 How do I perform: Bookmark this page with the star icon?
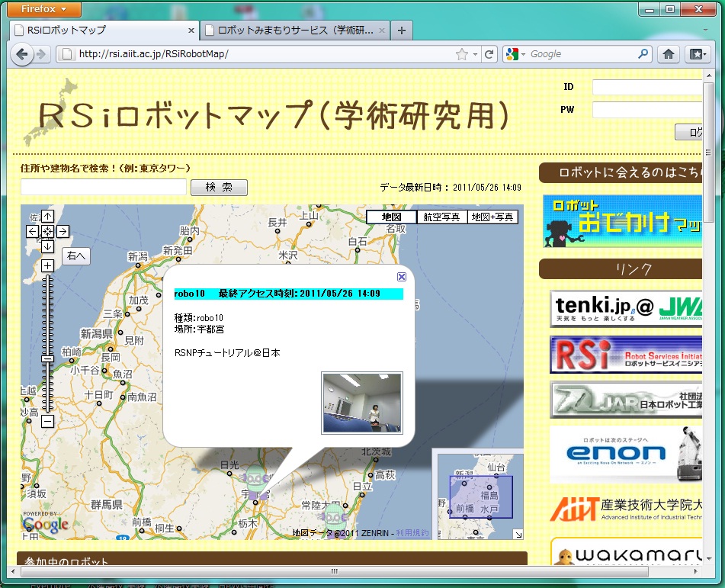click(461, 54)
